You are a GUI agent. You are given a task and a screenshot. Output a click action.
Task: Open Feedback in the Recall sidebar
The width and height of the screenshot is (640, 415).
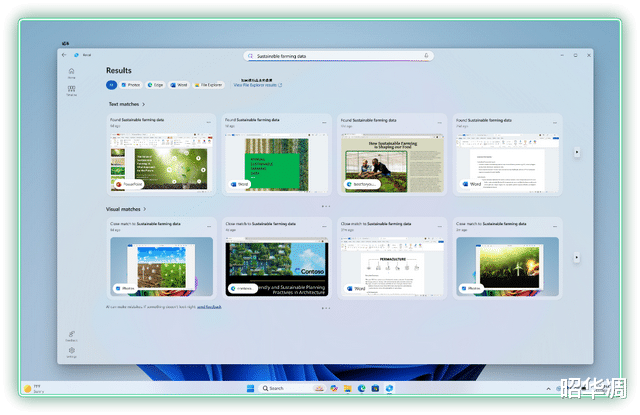(71, 336)
